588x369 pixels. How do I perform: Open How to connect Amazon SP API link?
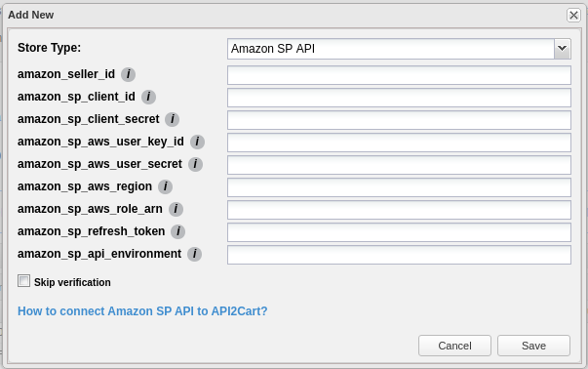[x=142, y=311]
